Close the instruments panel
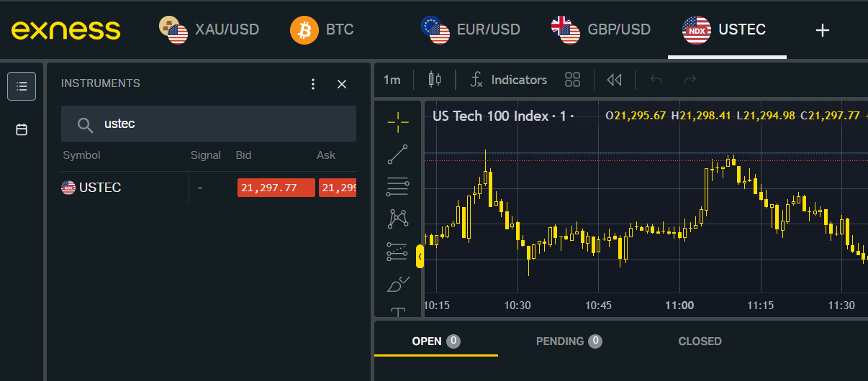868x381 pixels. (342, 84)
